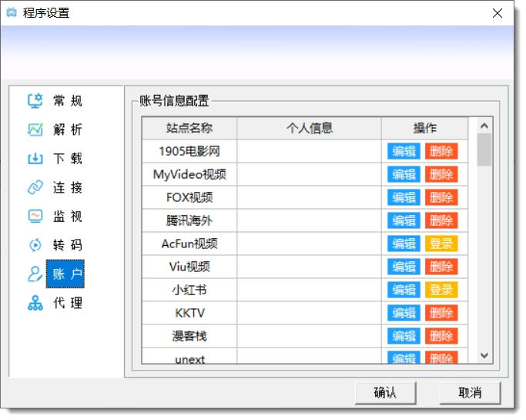Select the unext site name cell
The image size is (526, 420).
pyautogui.click(x=189, y=356)
